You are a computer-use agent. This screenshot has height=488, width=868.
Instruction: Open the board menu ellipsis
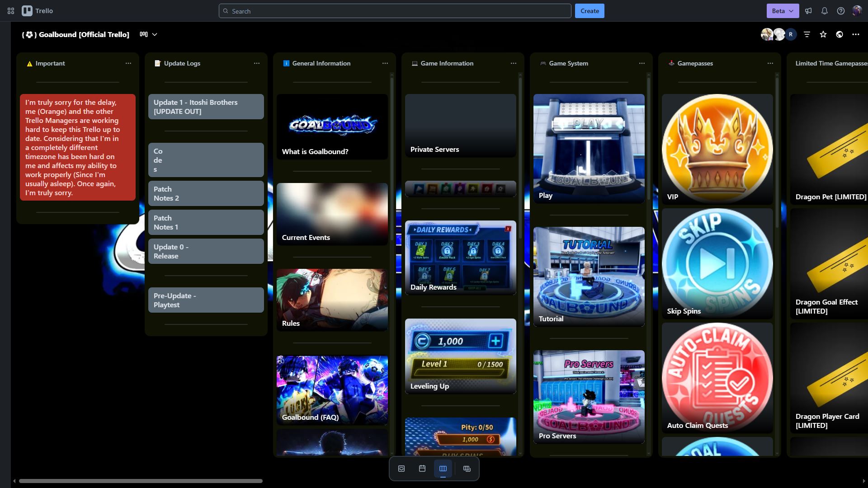point(856,34)
